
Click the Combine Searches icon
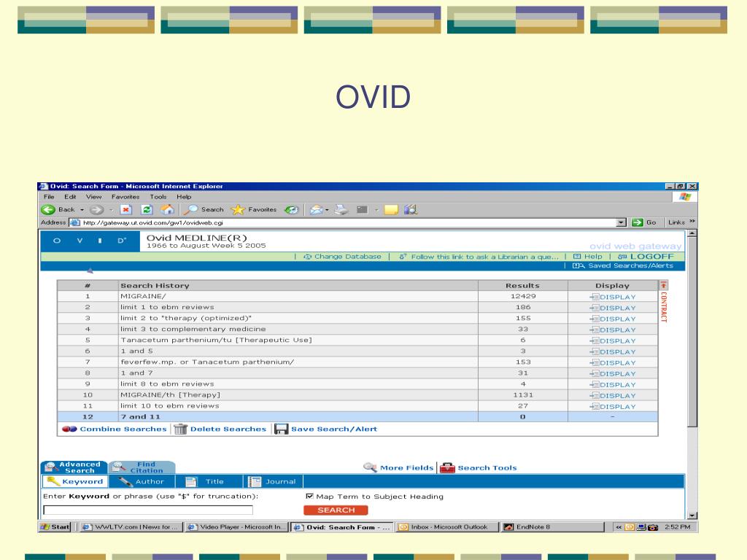click(69, 429)
